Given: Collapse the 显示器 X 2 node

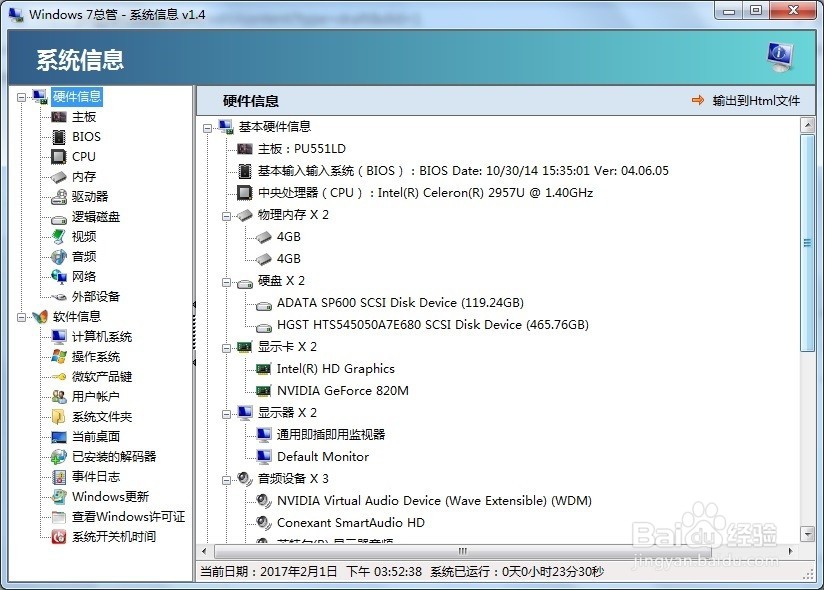Looking at the screenshot, I should 226,414.
